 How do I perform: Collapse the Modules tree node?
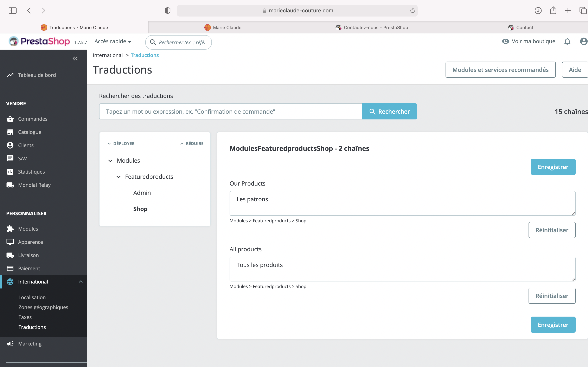coord(110,161)
